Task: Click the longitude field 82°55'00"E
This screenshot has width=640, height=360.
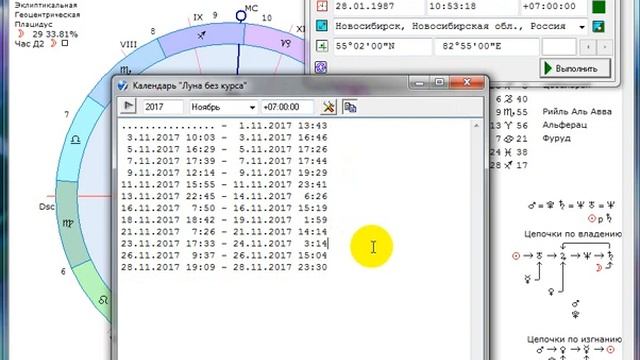Action: [487, 47]
